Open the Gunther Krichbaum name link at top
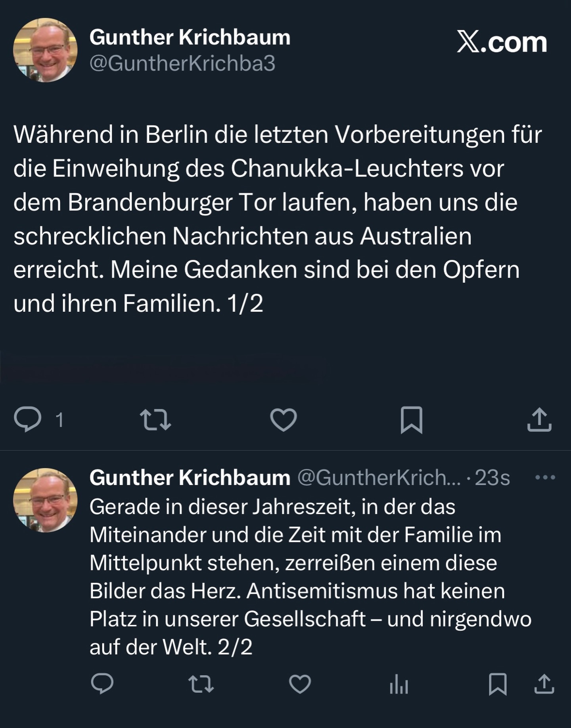Image resolution: width=571 pixels, height=728 pixels. (x=190, y=37)
